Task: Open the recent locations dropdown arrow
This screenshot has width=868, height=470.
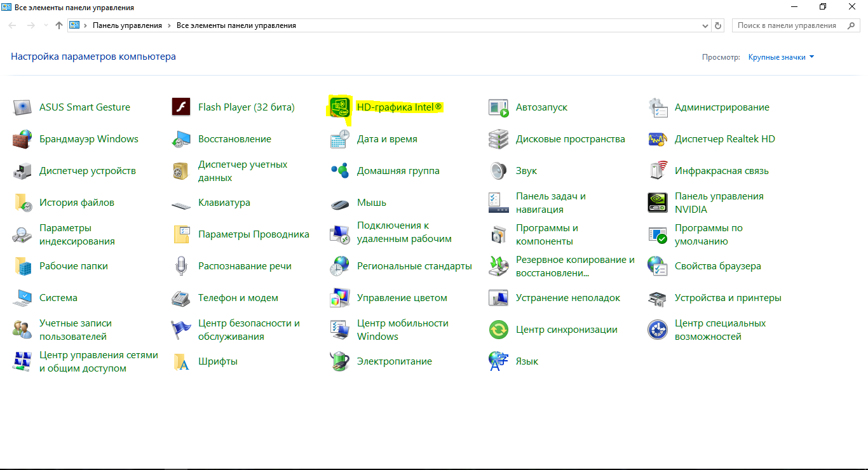Action: click(x=46, y=26)
